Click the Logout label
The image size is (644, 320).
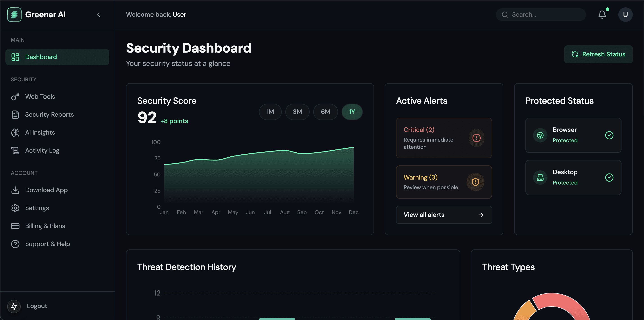(37, 306)
